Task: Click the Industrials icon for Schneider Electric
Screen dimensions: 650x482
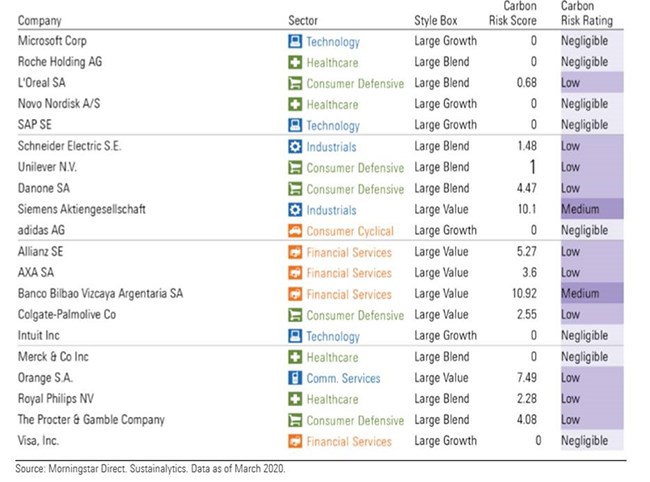Action: [294, 147]
